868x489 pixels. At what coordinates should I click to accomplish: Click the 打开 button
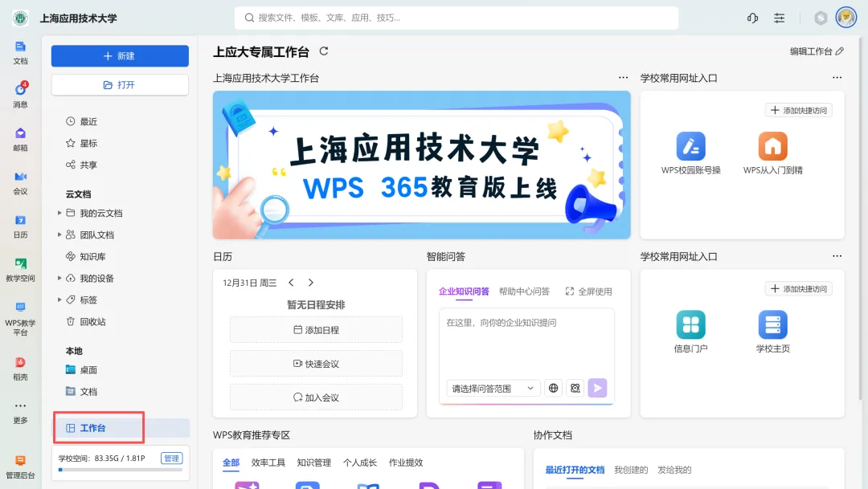coord(120,84)
